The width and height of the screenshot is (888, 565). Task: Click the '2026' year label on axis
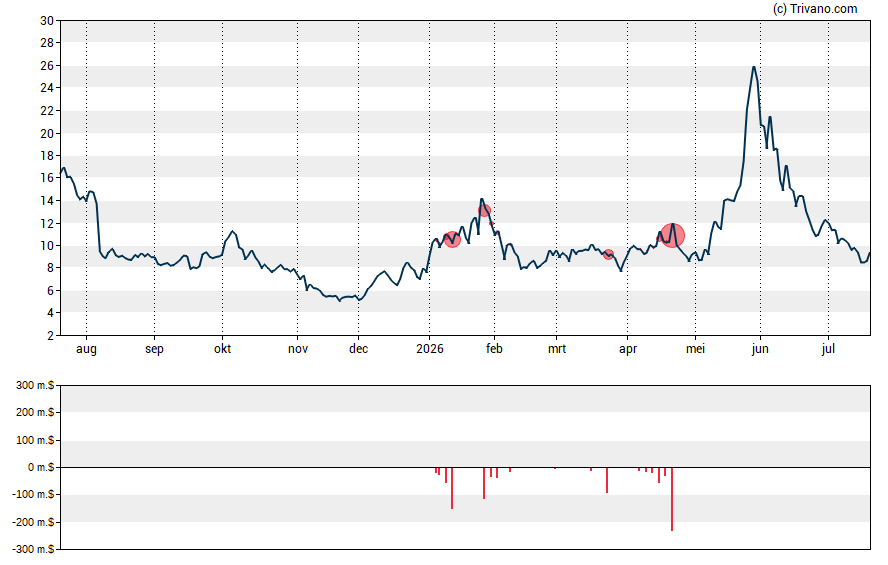pos(429,349)
